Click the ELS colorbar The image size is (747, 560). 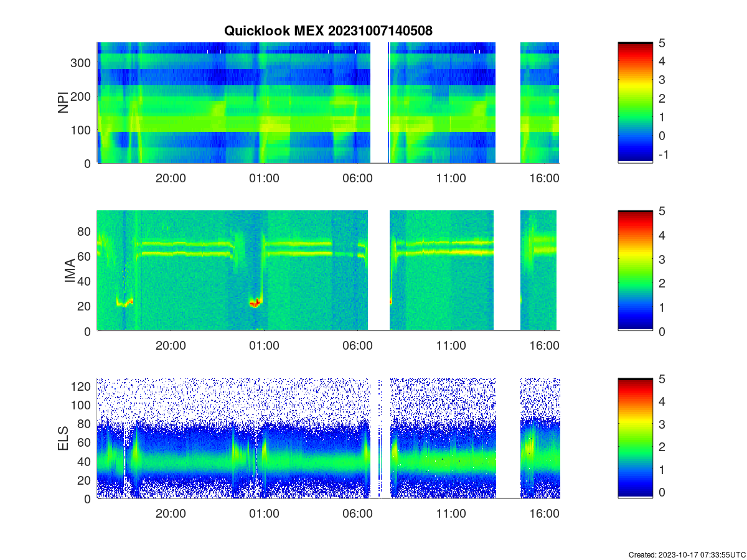pos(636,438)
